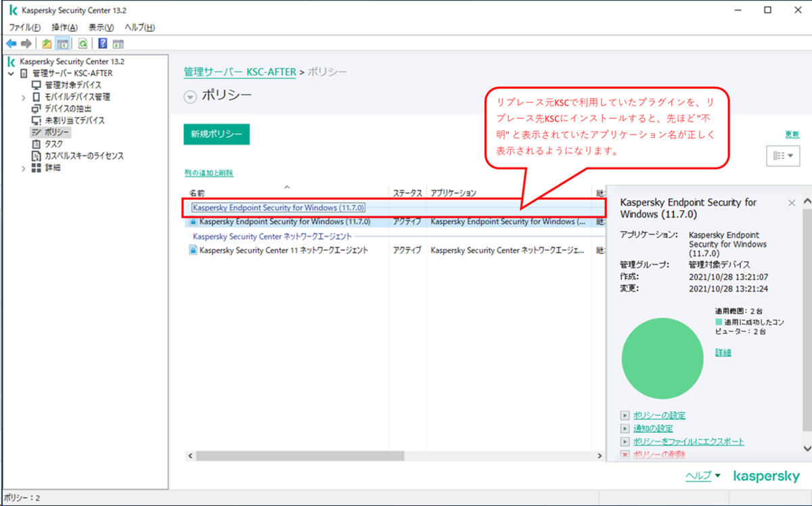Screen dimensions: 812x506
Task: Click the license icon for カスペルスキーのライセンス
Action: [37, 156]
